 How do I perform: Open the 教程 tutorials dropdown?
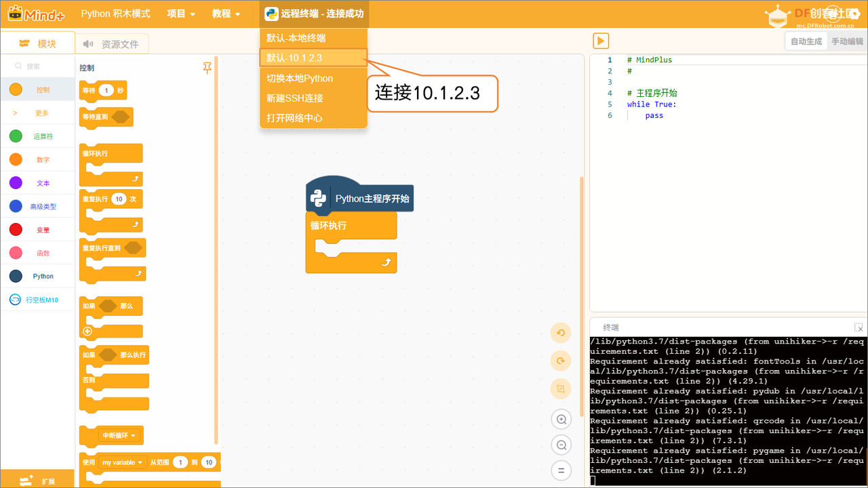[x=226, y=13]
